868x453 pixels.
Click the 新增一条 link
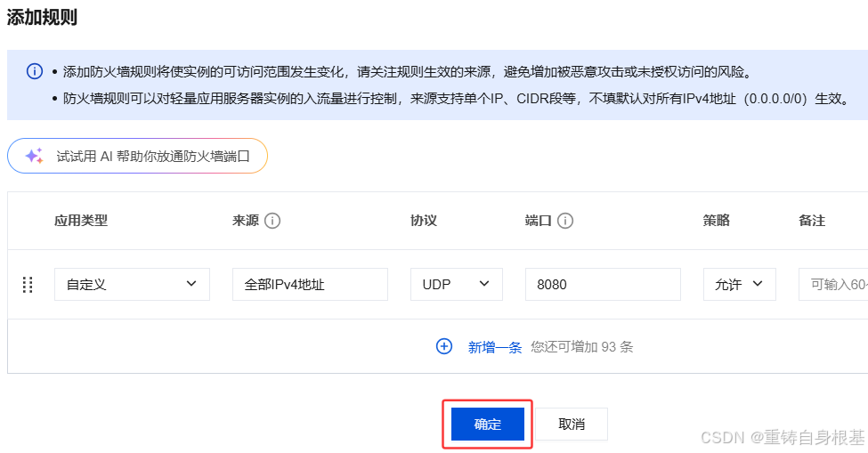tap(495, 347)
